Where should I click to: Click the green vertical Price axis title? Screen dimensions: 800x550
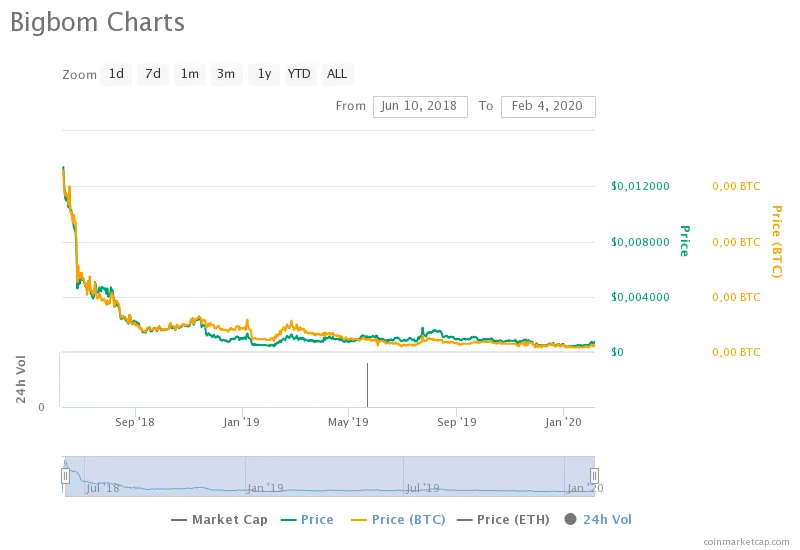tap(685, 241)
